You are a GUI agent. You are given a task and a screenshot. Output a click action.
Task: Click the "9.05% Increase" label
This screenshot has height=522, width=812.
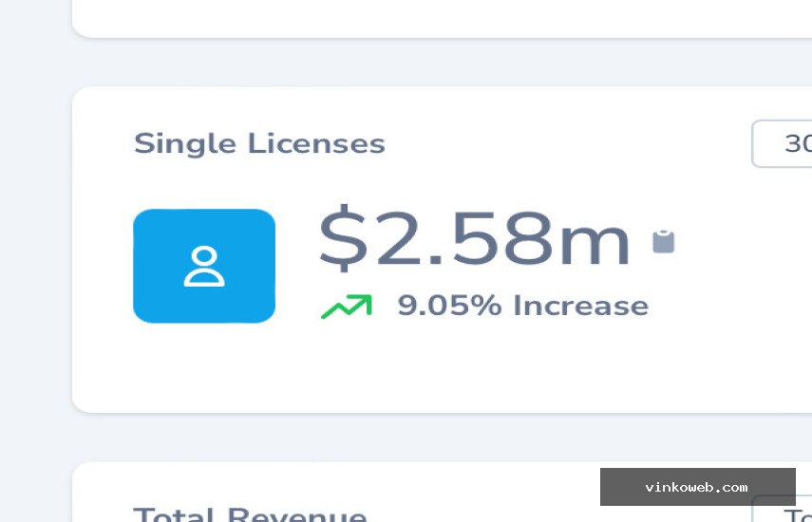pyautogui.click(x=523, y=306)
